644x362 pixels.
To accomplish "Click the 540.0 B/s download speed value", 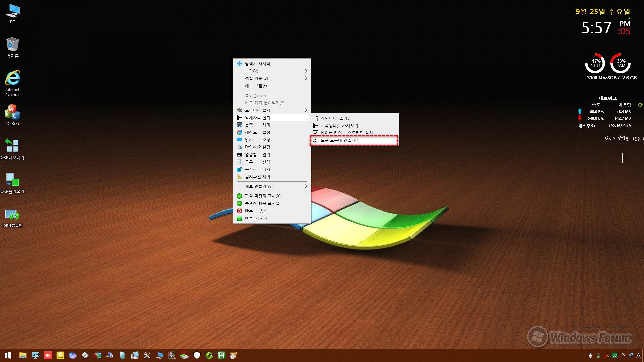I will click(x=596, y=118).
